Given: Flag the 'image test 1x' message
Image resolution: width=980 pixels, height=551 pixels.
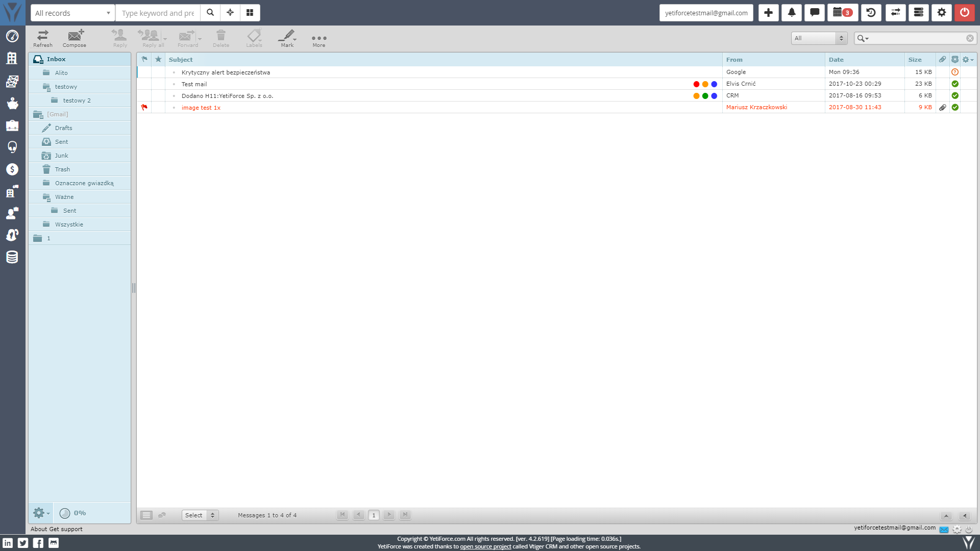Looking at the screenshot, I should (x=145, y=107).
